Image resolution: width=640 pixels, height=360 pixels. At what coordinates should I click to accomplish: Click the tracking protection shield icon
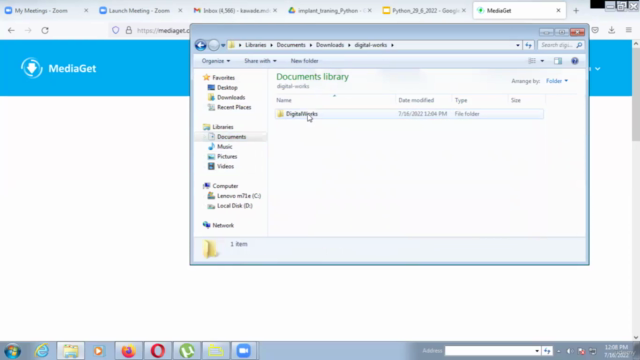coord(116,30)
